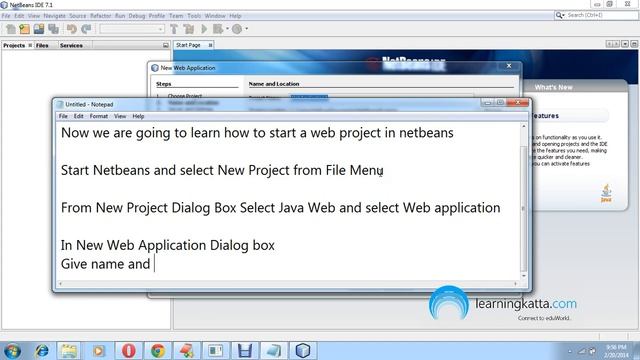Open the NetBeans Window menu

pyautogui.click(x=215, y=16)
